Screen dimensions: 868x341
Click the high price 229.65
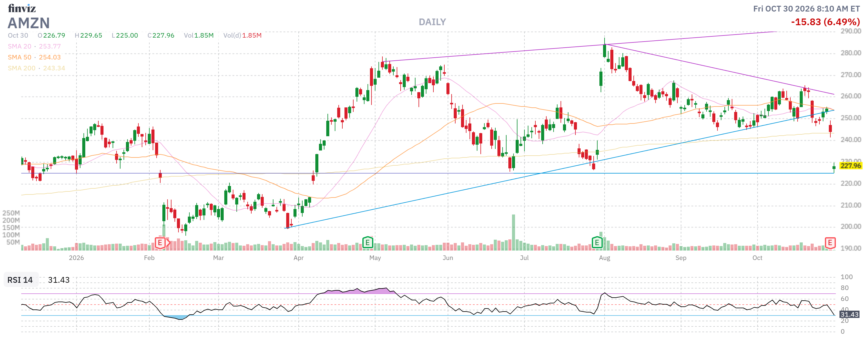(91, 35)
